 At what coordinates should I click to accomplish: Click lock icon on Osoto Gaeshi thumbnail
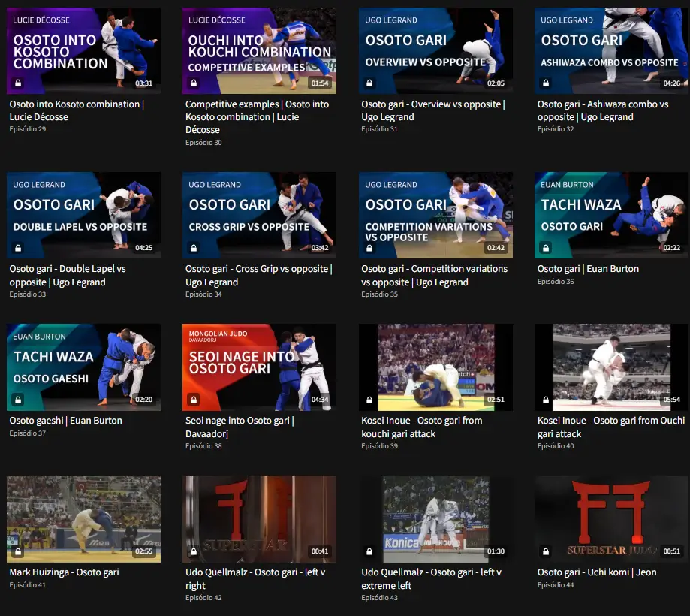[18, 400]
